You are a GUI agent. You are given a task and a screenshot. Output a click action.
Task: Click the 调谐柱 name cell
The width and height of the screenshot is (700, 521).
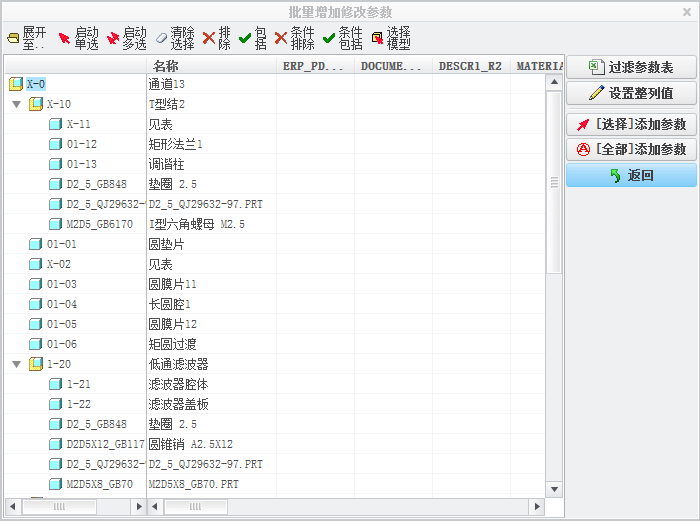click(x=211, y=164)
